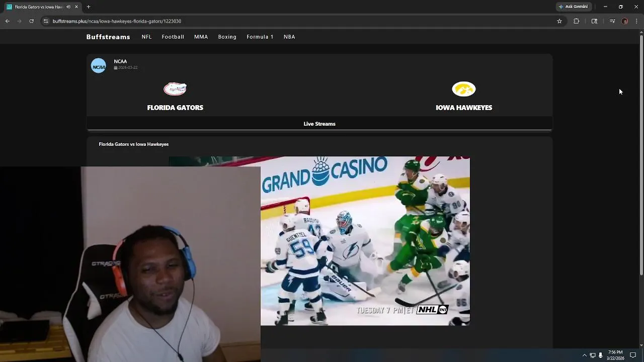Open the media controls icon
This screenshot has height=362, width=644.
(x=612, y=21)
